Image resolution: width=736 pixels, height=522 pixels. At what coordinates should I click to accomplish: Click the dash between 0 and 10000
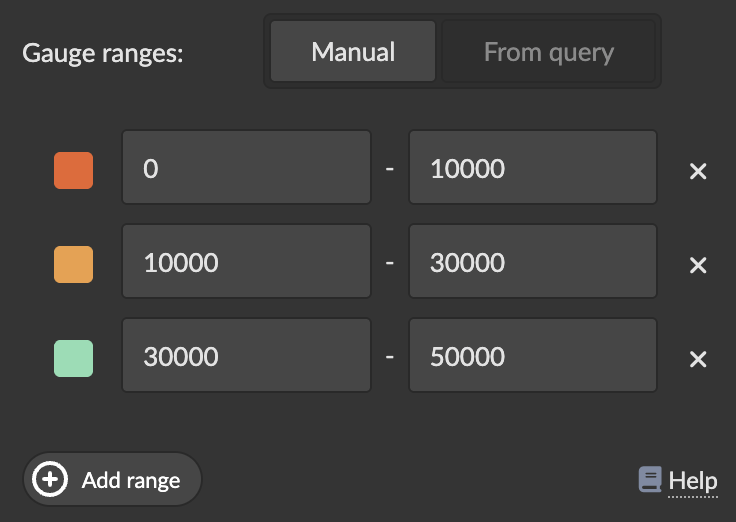390,168
